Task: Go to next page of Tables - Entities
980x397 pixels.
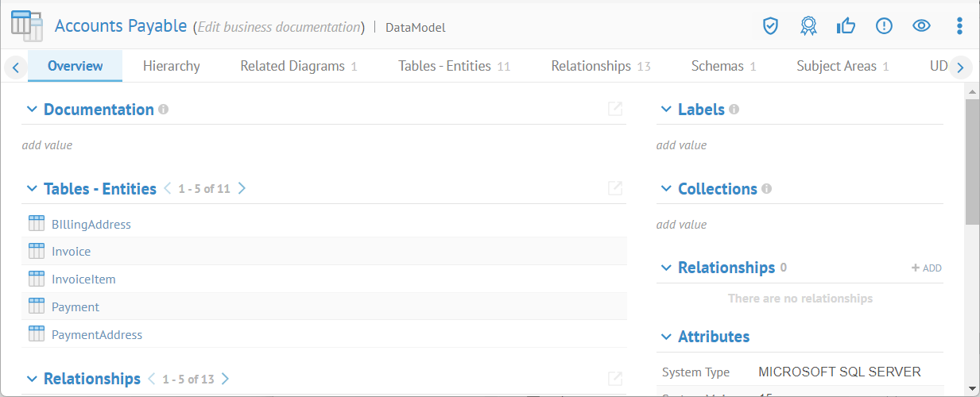Action: 242,189
